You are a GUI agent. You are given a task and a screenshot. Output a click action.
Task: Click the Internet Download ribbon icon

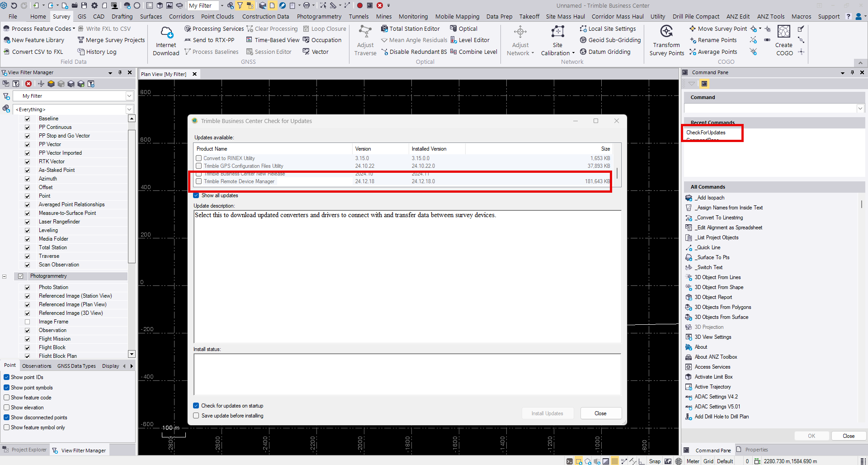coord(166,41)
